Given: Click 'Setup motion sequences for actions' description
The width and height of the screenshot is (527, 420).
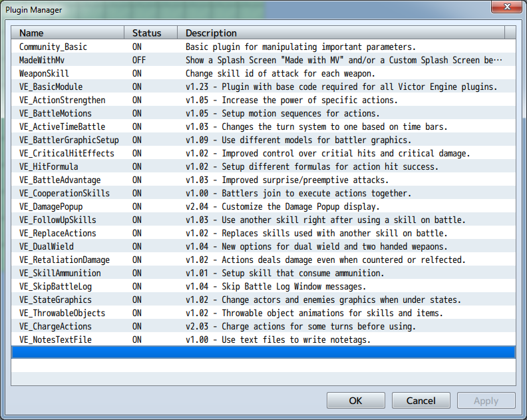Looking at the screenshot, I should tap(283, 113).
